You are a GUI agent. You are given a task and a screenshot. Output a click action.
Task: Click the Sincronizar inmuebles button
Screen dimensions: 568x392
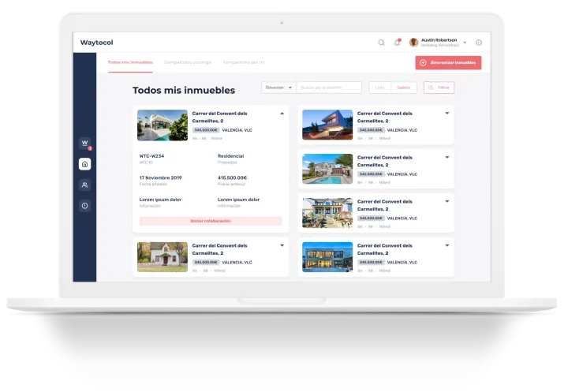pyautogui.click(x=448, y=63)
